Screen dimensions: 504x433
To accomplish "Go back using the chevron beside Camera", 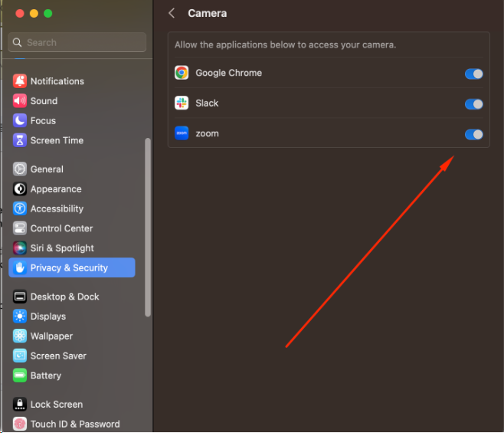I will point(172,13).
